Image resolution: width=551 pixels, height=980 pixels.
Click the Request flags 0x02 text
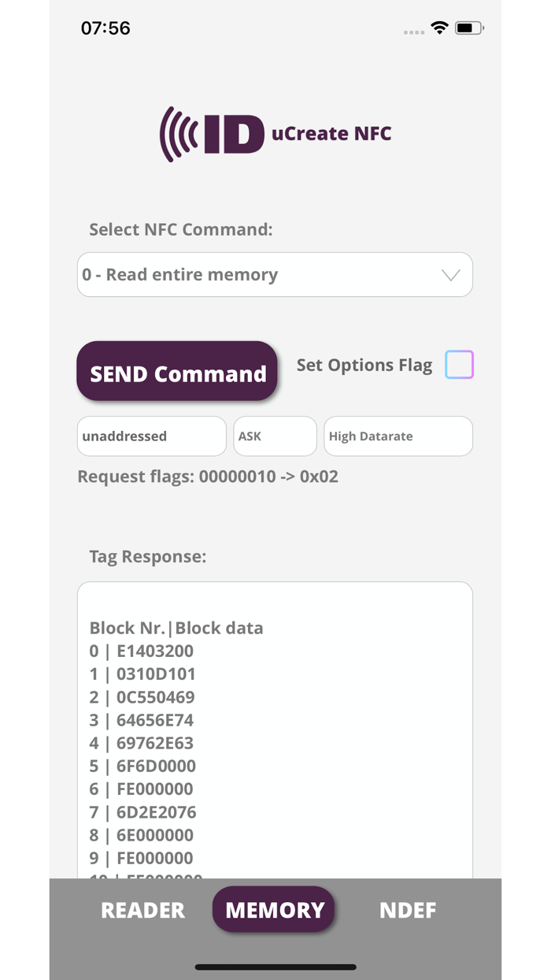(207, 476)
